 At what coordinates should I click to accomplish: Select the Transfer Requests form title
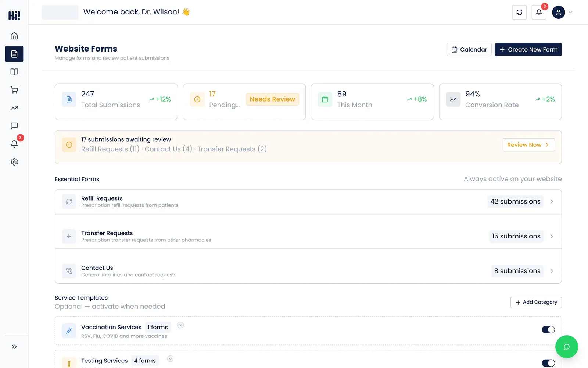click(x=107, y=233)
